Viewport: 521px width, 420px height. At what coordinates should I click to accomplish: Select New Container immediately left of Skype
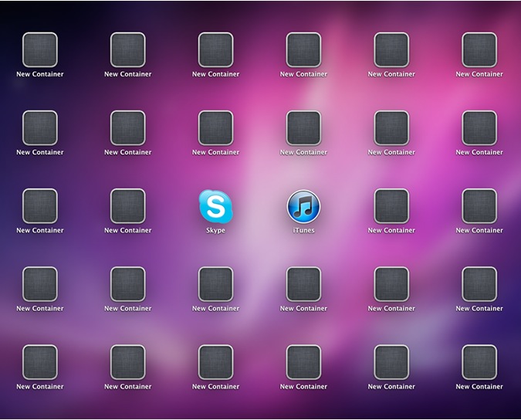(x=127, y=206)
